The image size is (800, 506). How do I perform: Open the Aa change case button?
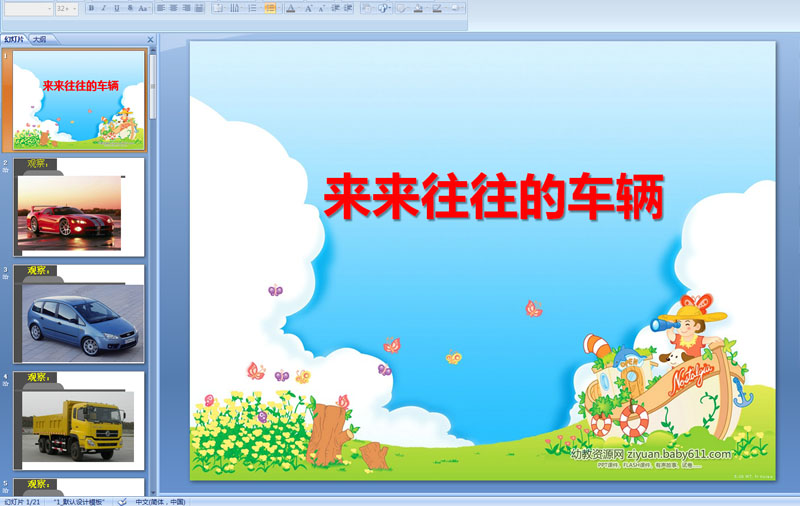tap(143, 8)
